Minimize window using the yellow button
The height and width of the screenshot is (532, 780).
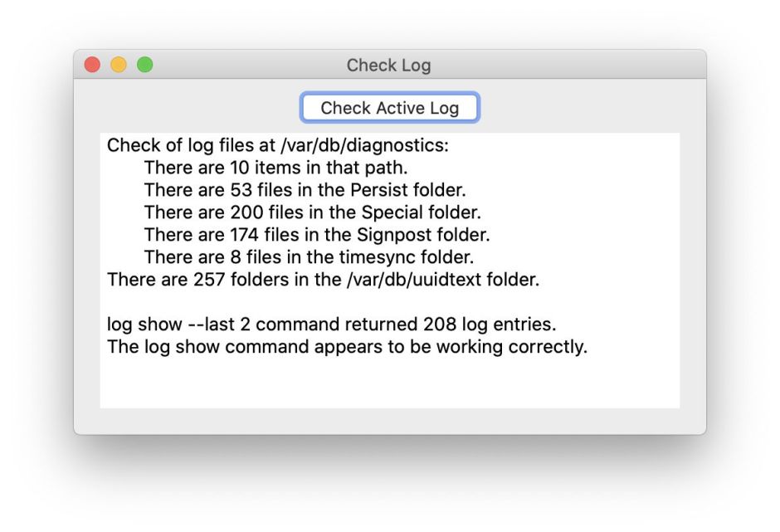coord(119,65)
